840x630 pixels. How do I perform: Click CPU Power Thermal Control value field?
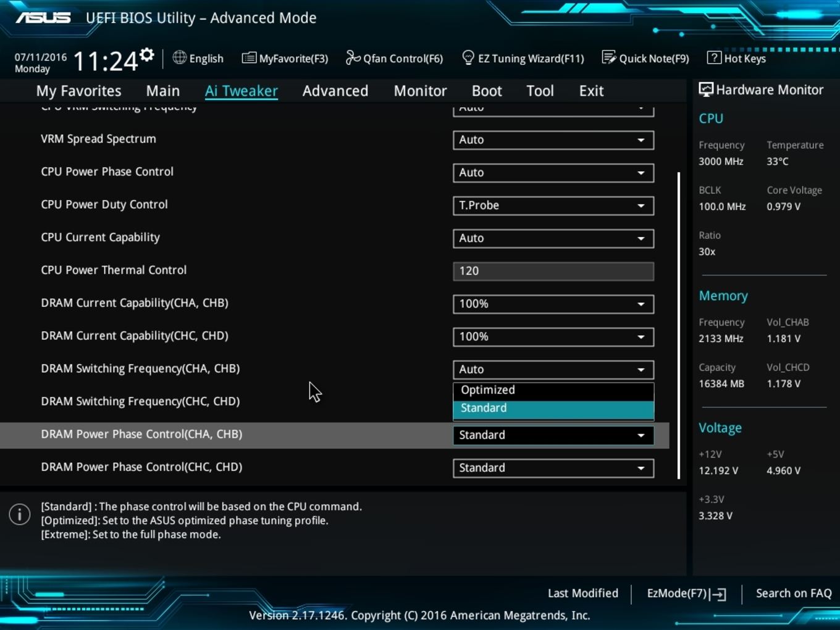pyautogui.click(x=553, y=271)
